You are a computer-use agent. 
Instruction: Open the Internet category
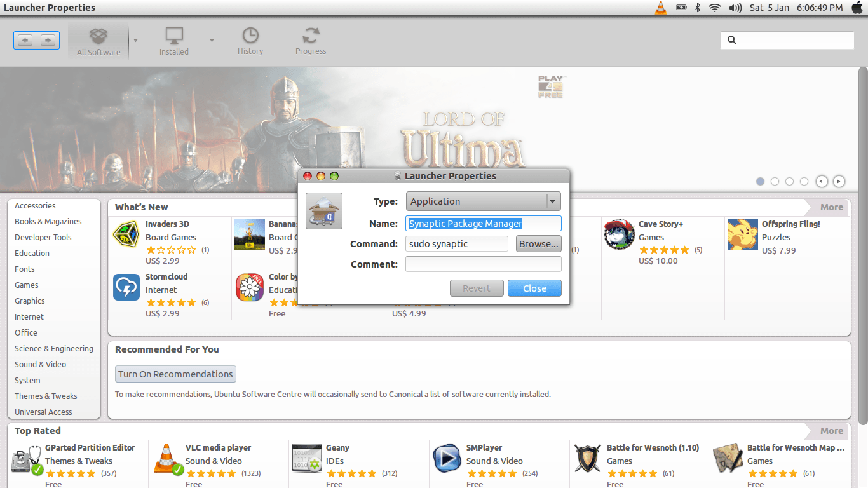(x=29, y=317)
